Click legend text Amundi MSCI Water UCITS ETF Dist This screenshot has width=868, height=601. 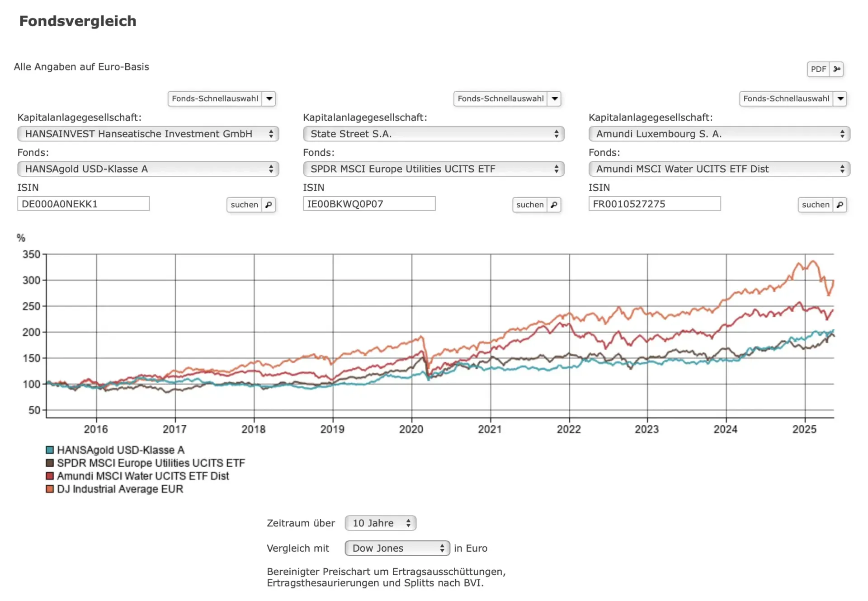tap(143, 476)
